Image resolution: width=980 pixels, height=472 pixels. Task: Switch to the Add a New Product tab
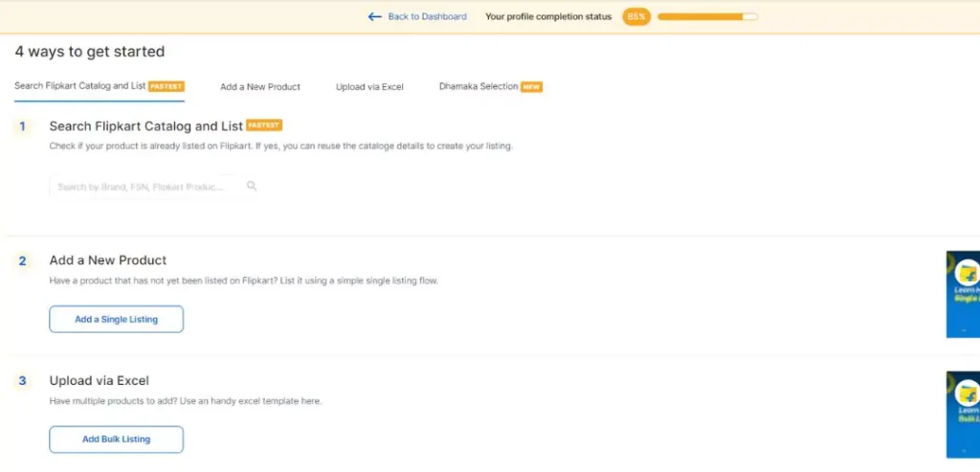point(260,87)
